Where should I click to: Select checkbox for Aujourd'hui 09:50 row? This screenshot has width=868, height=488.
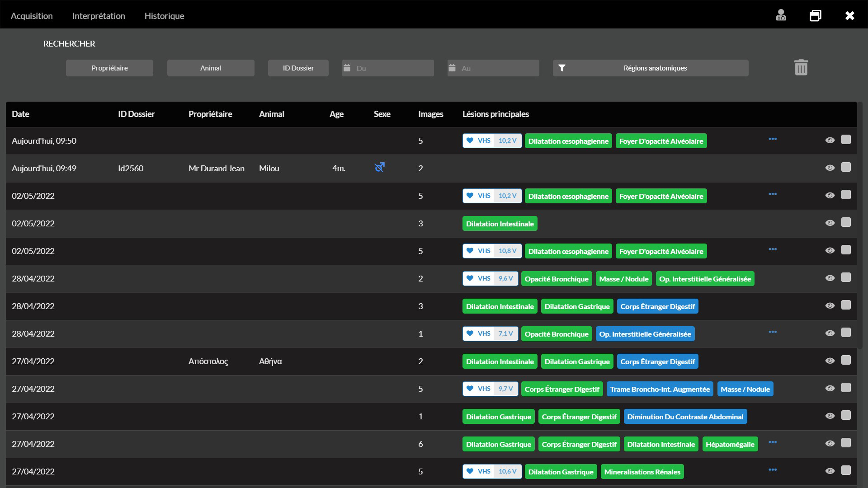coord(846,140)
